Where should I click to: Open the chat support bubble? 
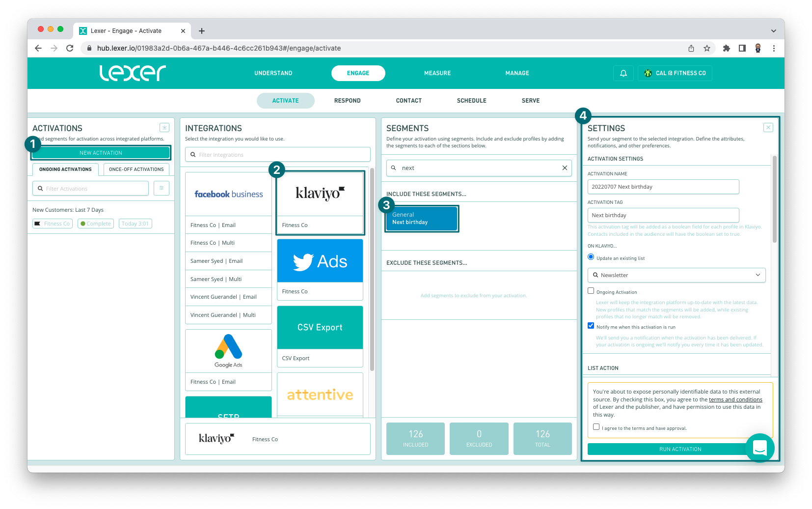pyautogui.click(x=760, y=448)
